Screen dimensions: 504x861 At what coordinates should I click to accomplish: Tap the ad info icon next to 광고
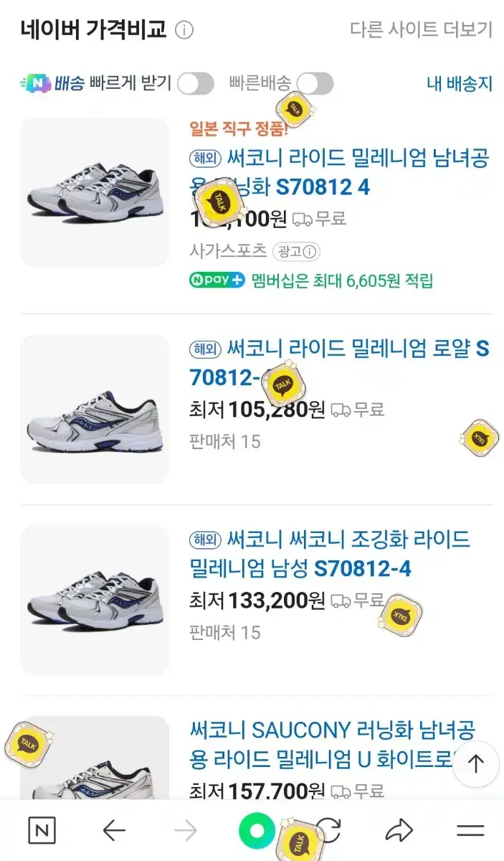pyautogui.click(x=310, y=252)
